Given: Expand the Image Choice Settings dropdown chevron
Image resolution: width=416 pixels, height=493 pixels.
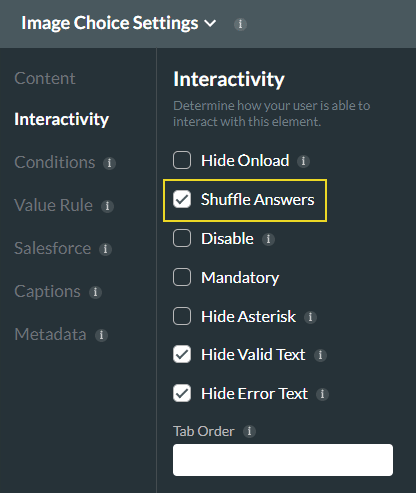Looking at the screenshot, I should tap(210, 23).
